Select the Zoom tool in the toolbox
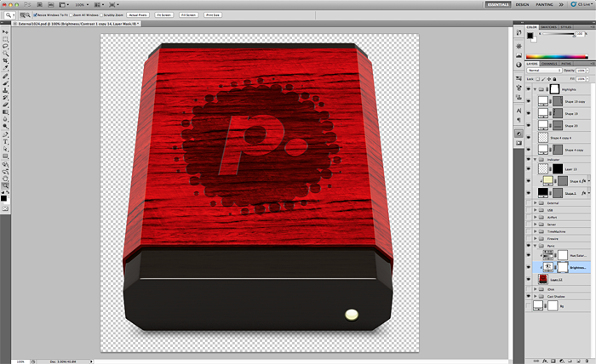 tap(5, 185)
